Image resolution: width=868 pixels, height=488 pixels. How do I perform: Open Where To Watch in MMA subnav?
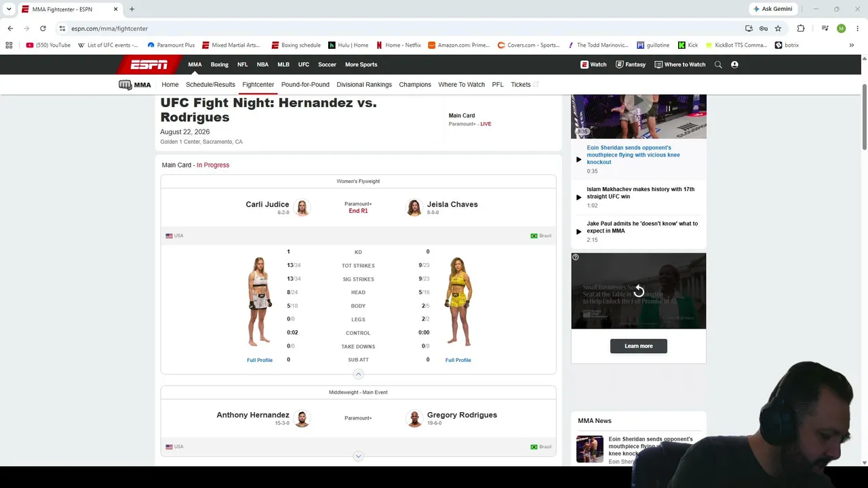[x=461, y=85]
